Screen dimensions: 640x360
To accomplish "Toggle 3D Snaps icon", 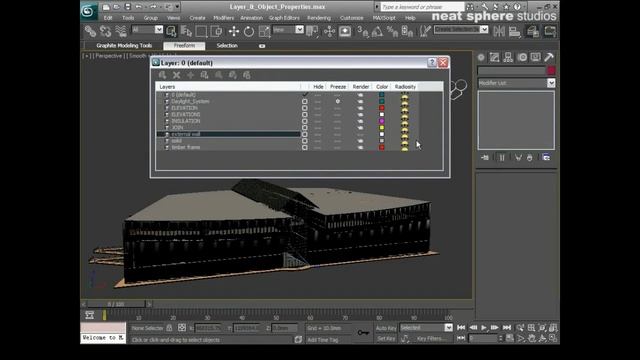I will pos(362,31).
